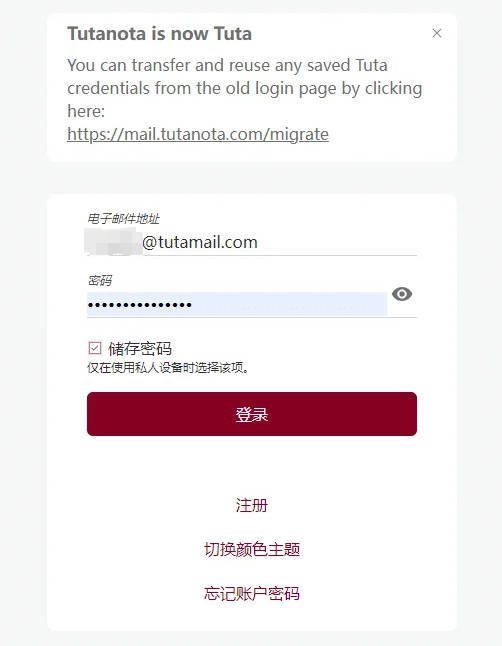Toggle the 储存密码 checkbox
This screenshot has height=646, width=502.
pyautogui.click(x=95, y=348)
